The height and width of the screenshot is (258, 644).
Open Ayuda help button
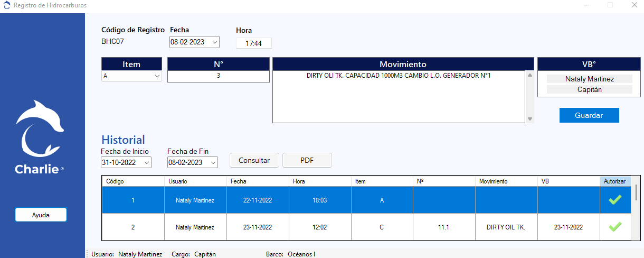(41, 215)
